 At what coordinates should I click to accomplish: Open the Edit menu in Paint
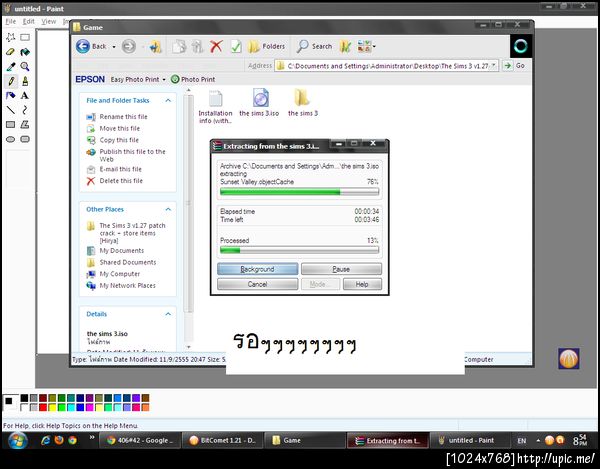pyautogui.click(x=29, y=21)
